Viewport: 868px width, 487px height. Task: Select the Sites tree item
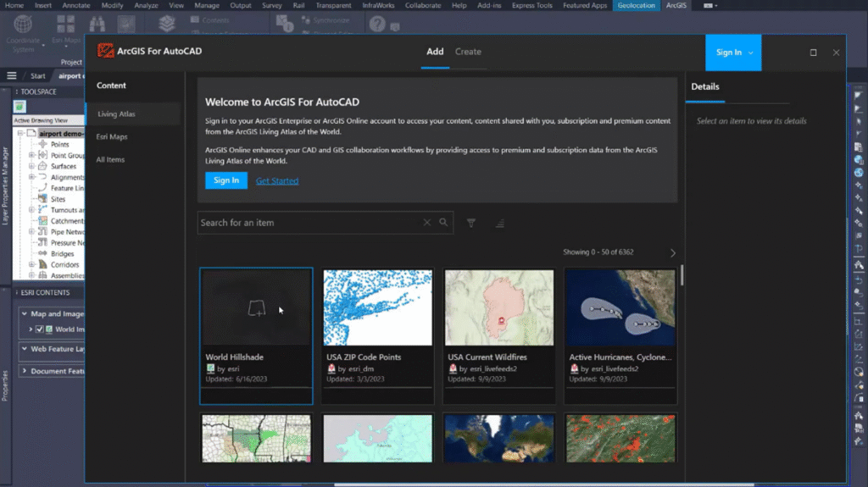pyautogui.click(x=58, y=199)
